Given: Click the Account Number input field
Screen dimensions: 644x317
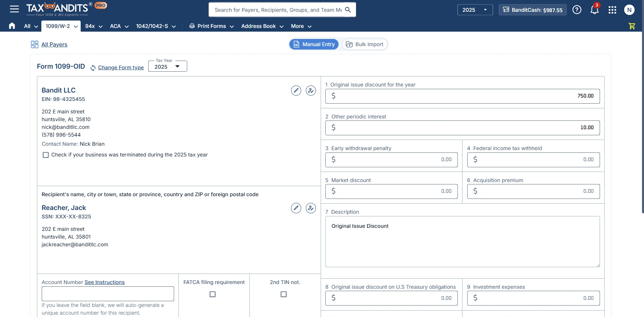Looking at the screenshot, I should click(x=108, y=294).
